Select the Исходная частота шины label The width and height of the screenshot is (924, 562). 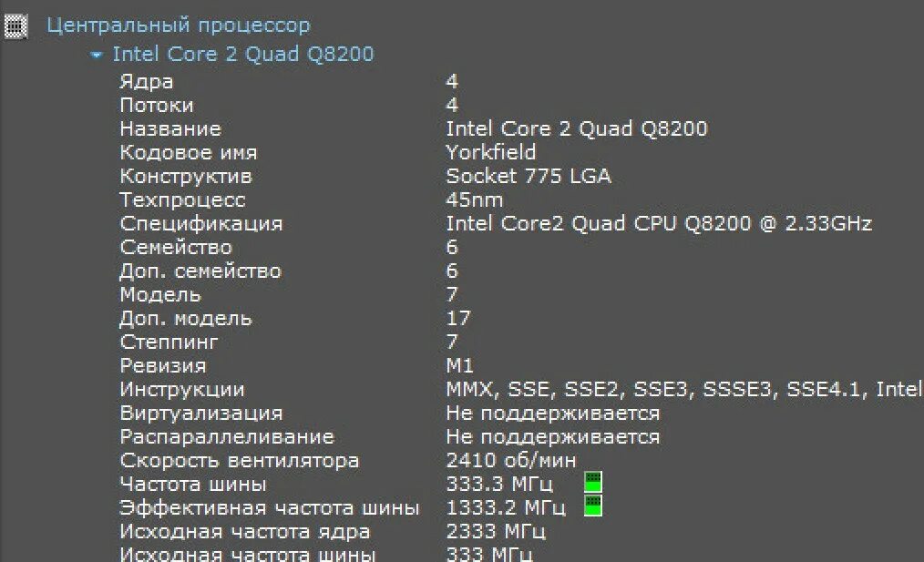[x=247, y=554]
